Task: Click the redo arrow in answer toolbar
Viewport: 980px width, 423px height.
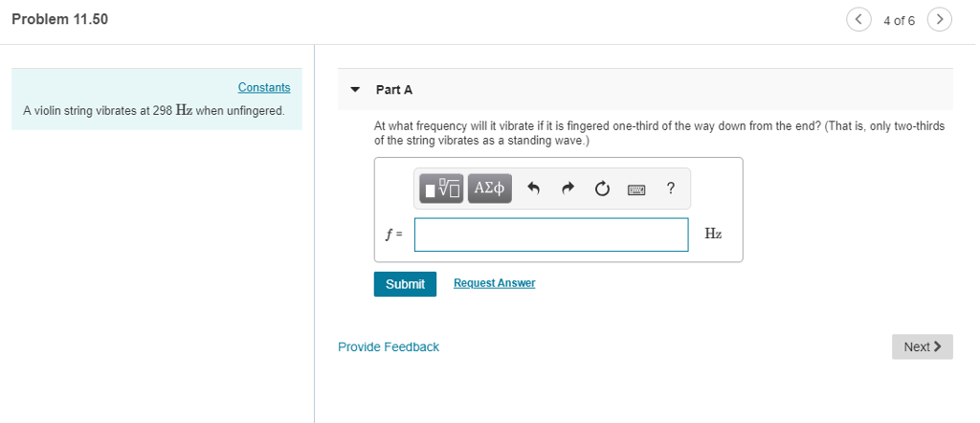Action: 568,189
